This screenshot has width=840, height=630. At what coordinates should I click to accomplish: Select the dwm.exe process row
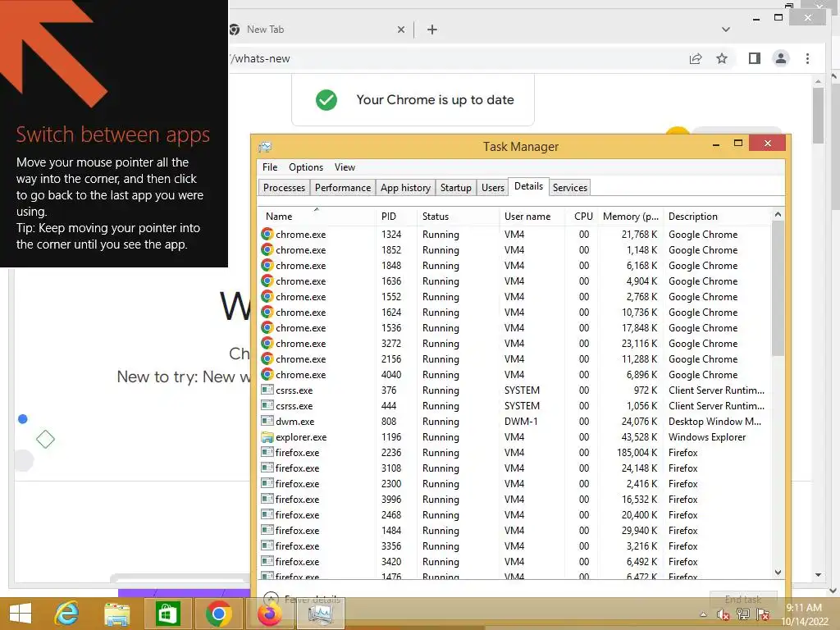click(x=515, y=422)
